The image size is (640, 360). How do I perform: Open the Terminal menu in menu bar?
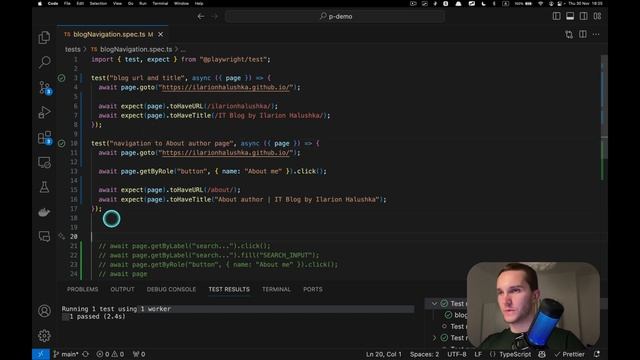tap(160, 3)
